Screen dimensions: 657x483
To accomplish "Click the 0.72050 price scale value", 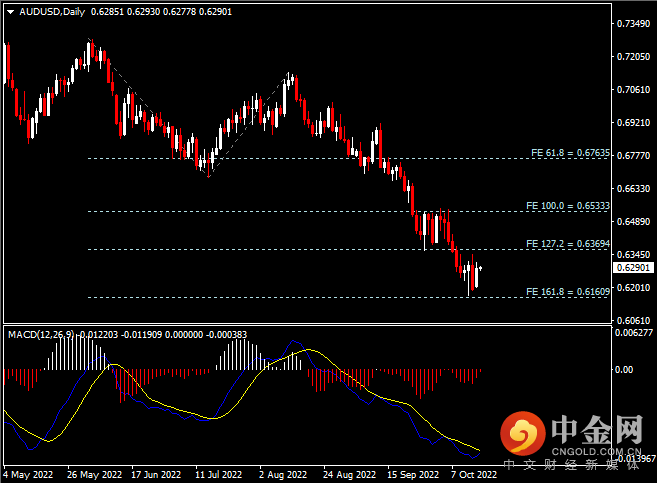I will [633, 57].
